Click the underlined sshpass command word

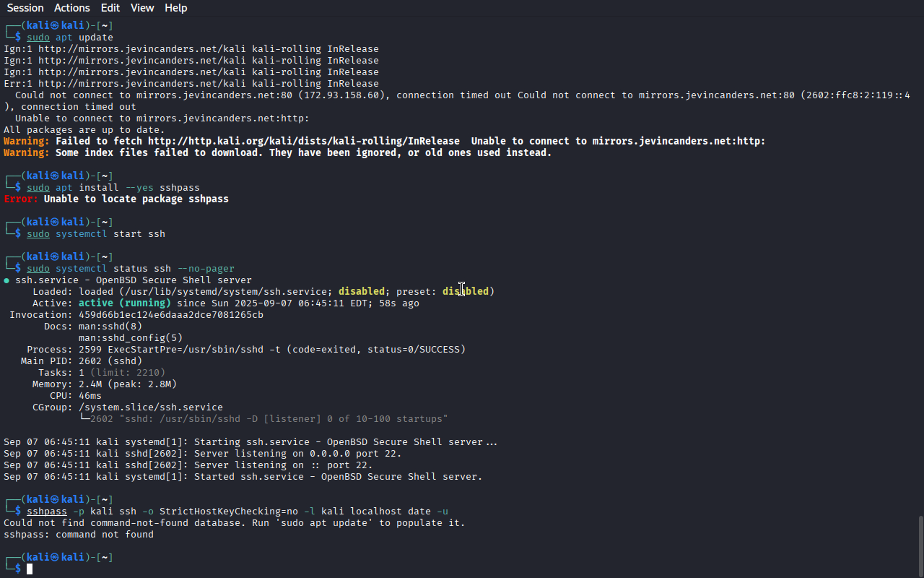pyautogui.click(x=47, y=512)
